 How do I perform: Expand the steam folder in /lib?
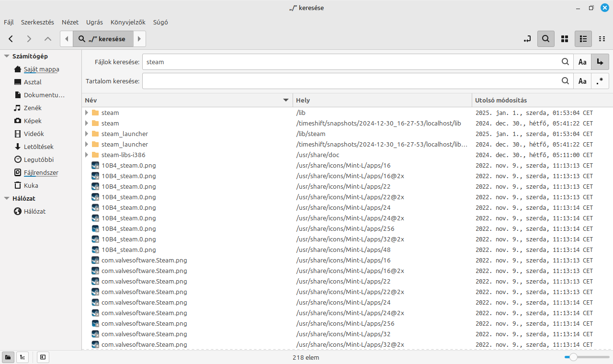point(87,113)
